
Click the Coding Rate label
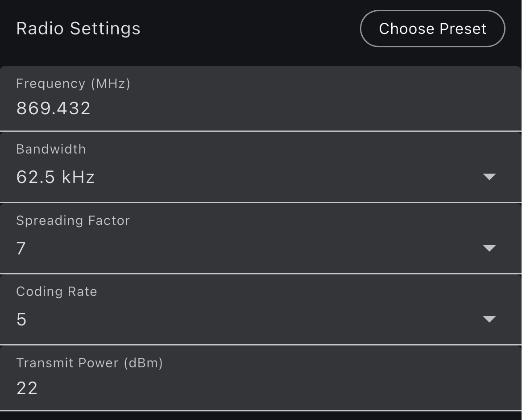pos(57,291)
